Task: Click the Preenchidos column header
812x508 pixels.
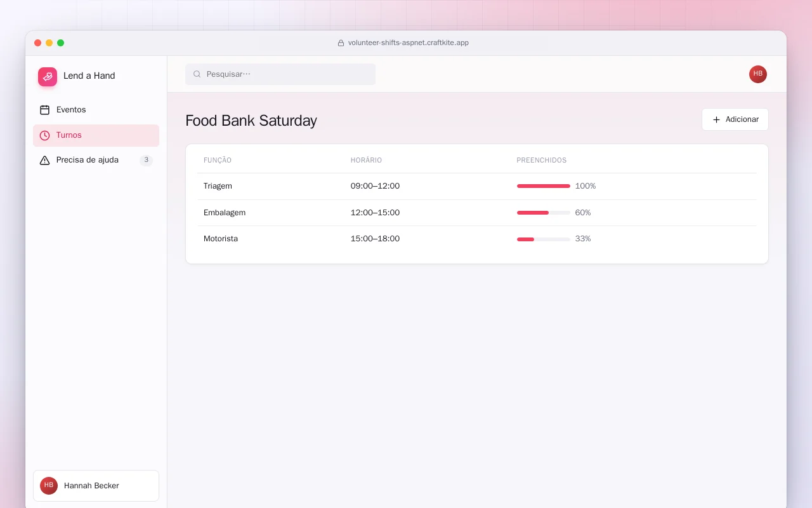Action: click(542, 161)
